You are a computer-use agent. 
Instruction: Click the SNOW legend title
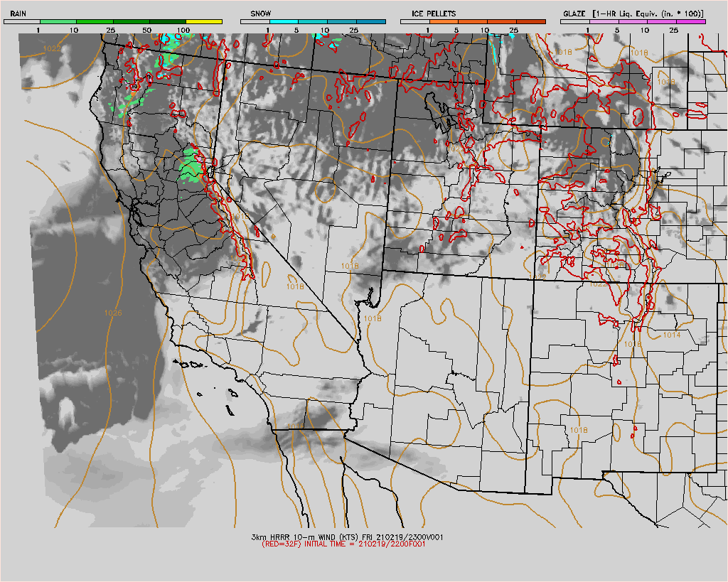pos(260,14)
